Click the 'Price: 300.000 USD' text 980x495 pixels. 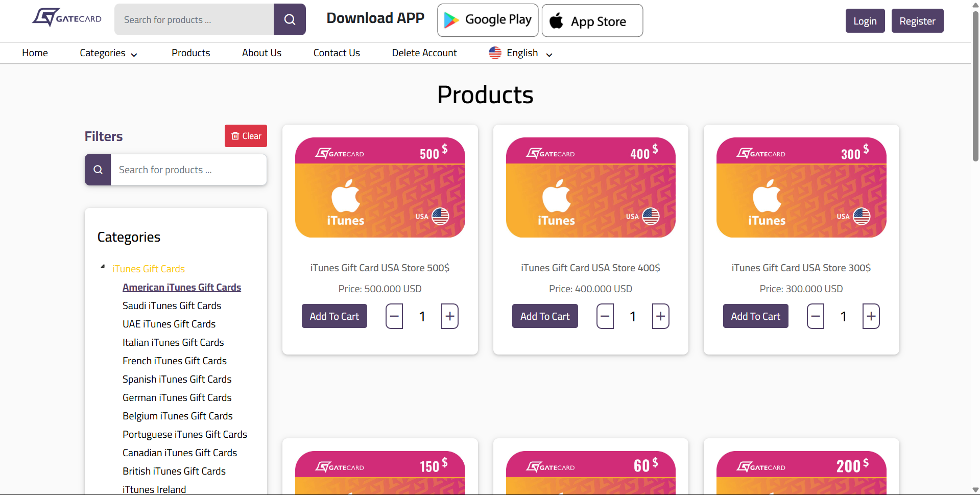[x=801, y=289]
